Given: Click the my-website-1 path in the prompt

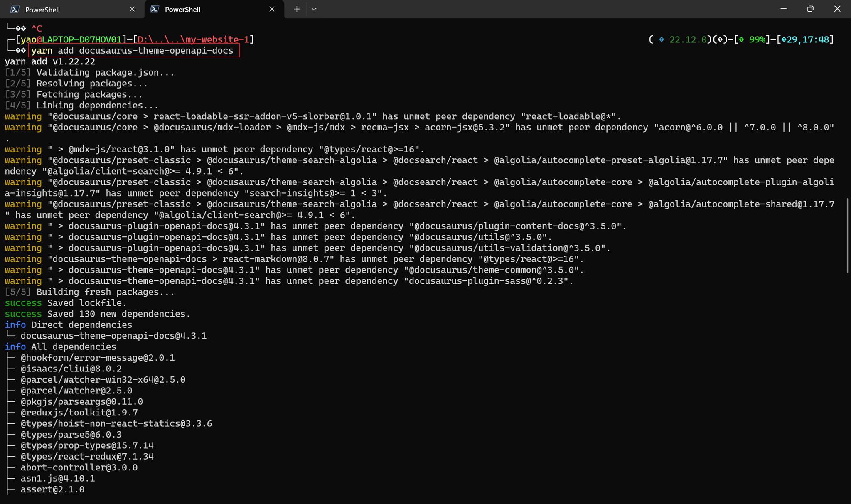Looking at the screenshot, I should pos(217,39).
